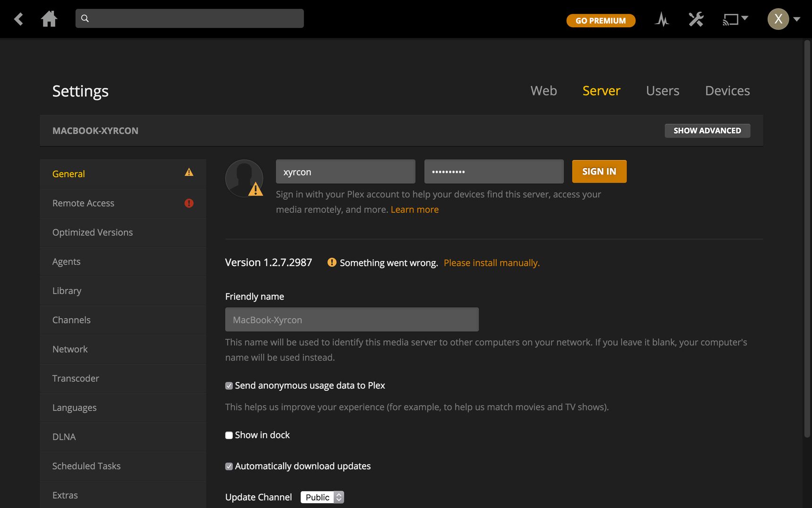Toggle Automatically download updates checkbox
812x508 pixels.
tap(229, 466)
